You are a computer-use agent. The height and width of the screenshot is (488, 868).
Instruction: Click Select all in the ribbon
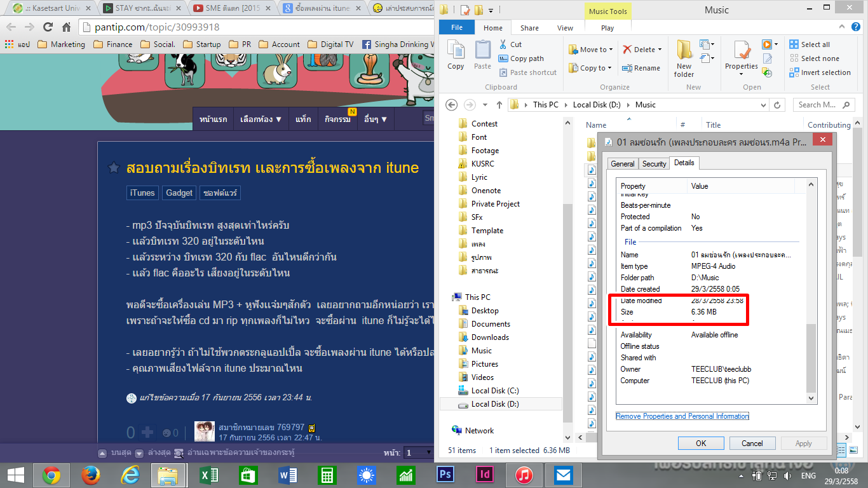(x=810, y=44)
